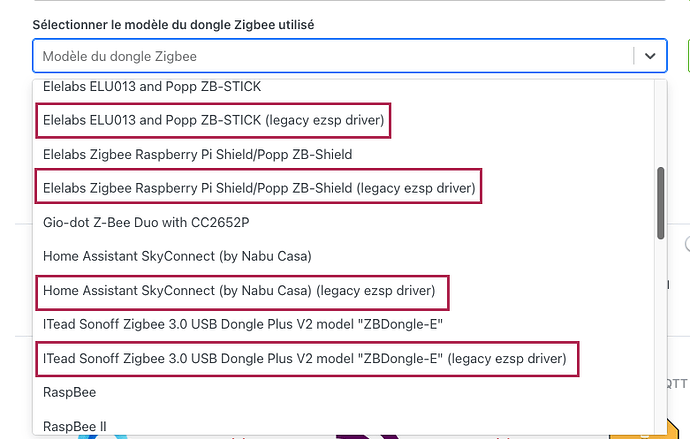Choose ITead Sonoff ZBDongle-E legacy ezsp driver
Image resolution: width=690 pixels, height=439 pixels.
304,358
